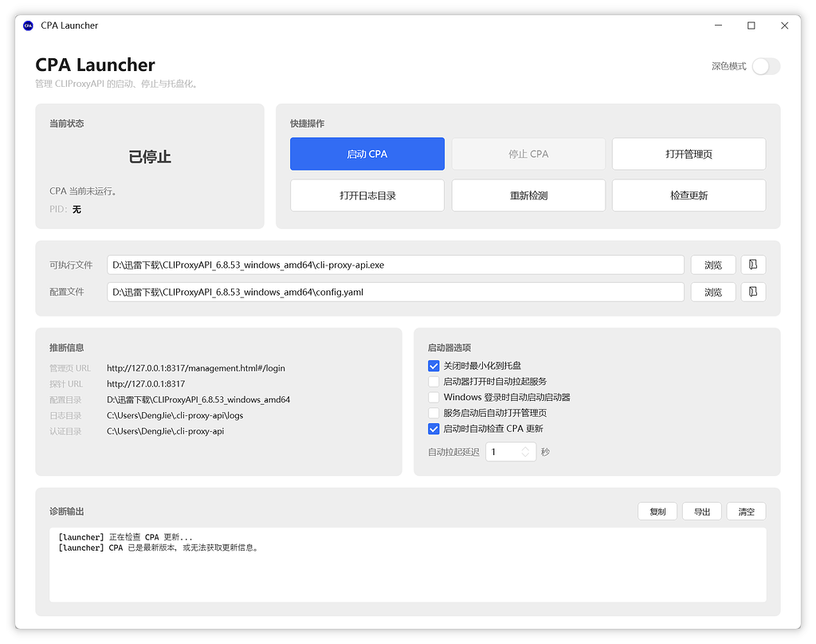Increase 自动拉起延迟 with the up arrow
The image size is (816, 644).
[x=526, y=448]
